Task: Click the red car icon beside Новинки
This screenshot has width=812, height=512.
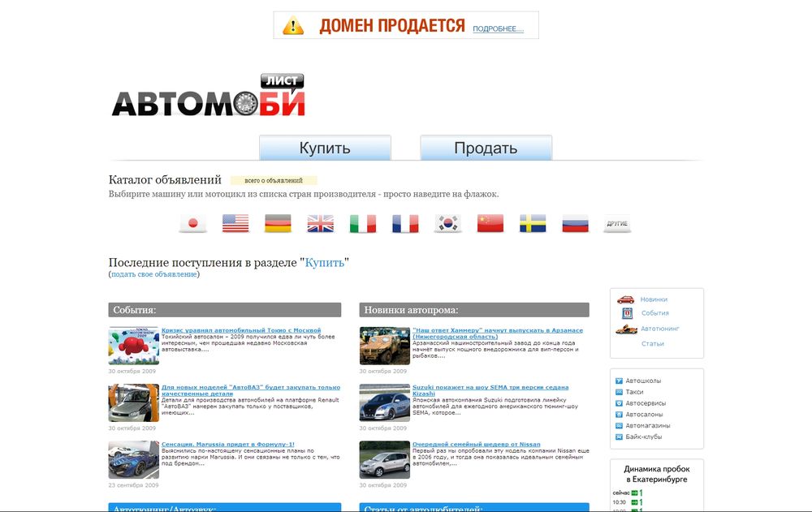Action: point(625,299)
